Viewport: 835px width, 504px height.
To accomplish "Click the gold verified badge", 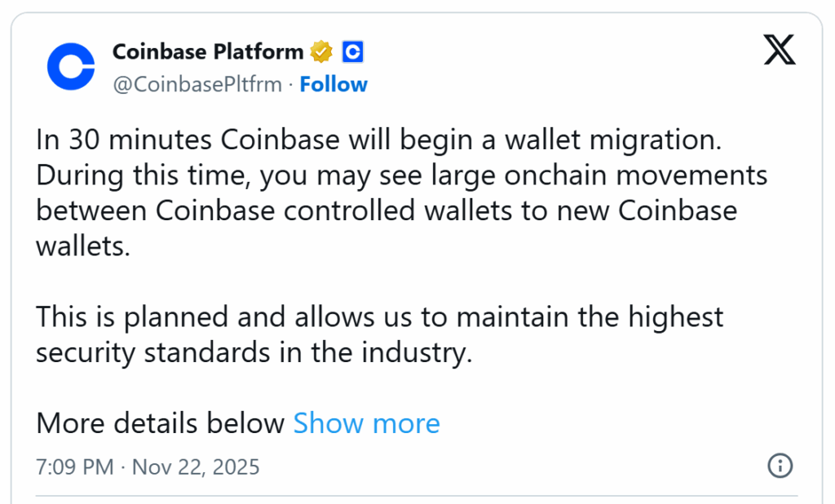I will pyautogui.click(x=321, y=52).
